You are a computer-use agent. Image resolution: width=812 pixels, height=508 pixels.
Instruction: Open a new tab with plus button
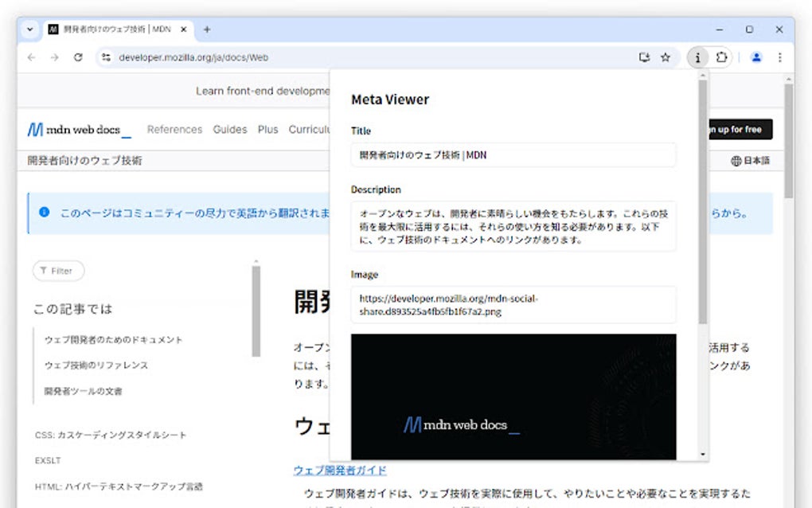point(207,29)
